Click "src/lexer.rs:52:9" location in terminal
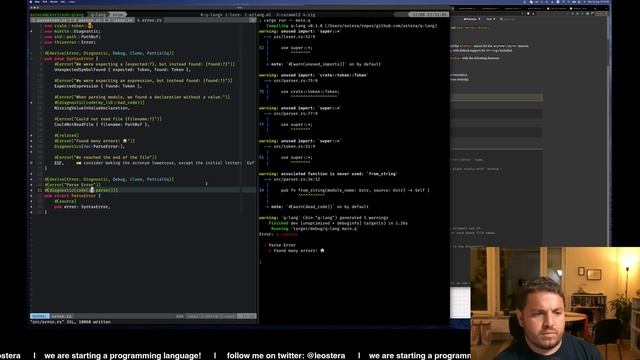Screen dimensions: 640x360 tap(294, 37)
